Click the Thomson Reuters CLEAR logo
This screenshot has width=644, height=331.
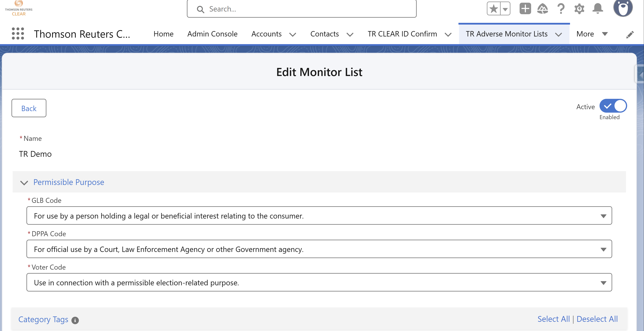point(19,8)
